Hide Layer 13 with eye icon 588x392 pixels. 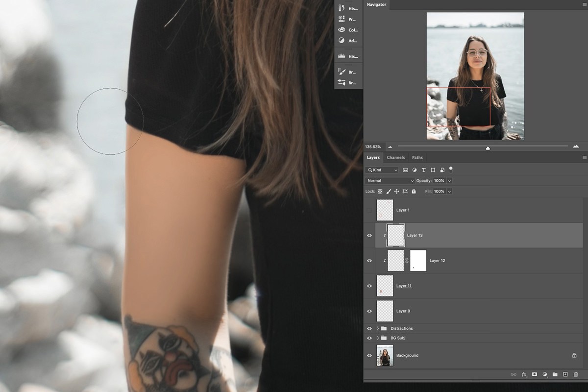click(369, 236)
